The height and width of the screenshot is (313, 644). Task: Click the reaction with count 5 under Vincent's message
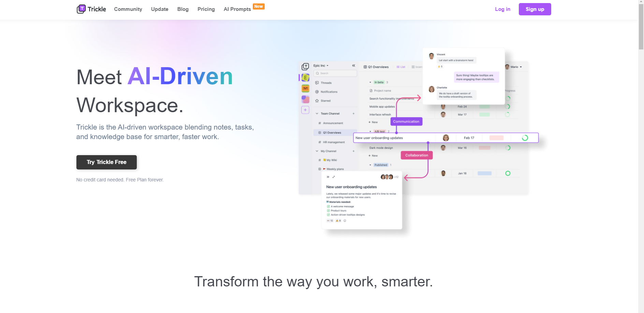[440, 66]
